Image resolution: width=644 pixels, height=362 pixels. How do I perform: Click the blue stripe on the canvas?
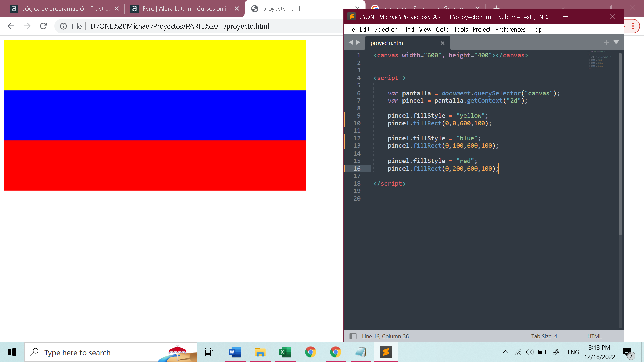[155, 115]
